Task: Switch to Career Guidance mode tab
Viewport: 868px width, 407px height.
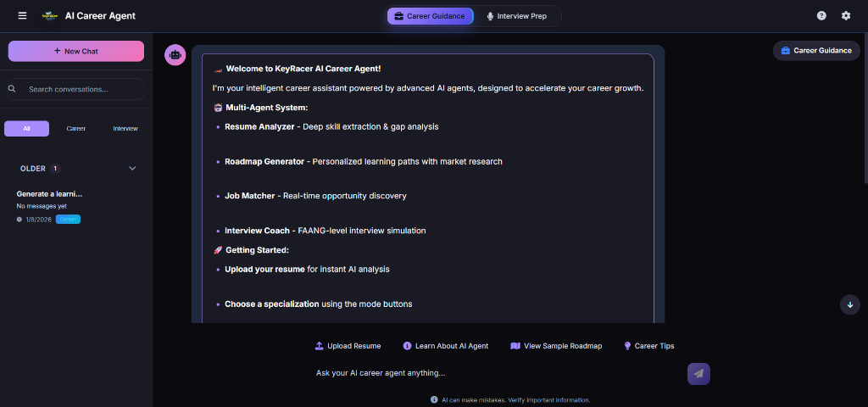Action: click(x=430, y=16)
